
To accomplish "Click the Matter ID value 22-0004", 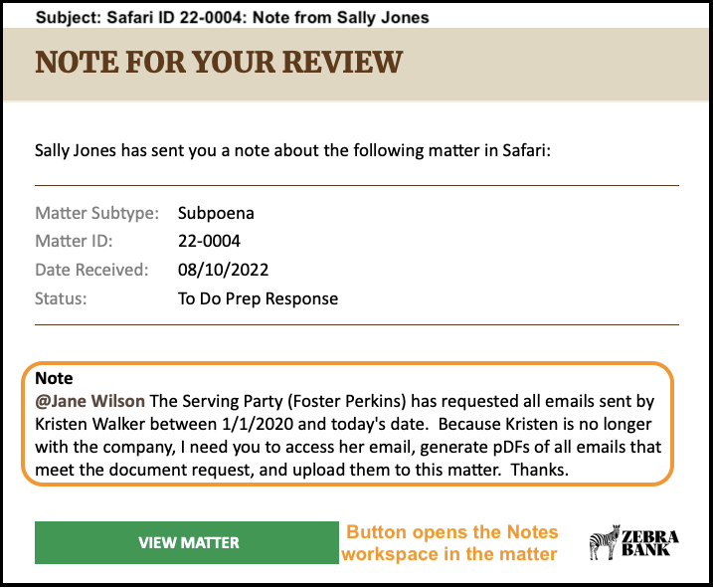I will click(209, 241).
